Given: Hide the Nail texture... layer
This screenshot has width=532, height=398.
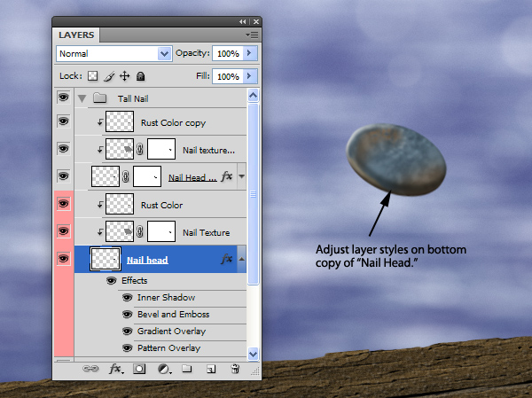Looking at the screenshot, I should [x=64, y=149].
